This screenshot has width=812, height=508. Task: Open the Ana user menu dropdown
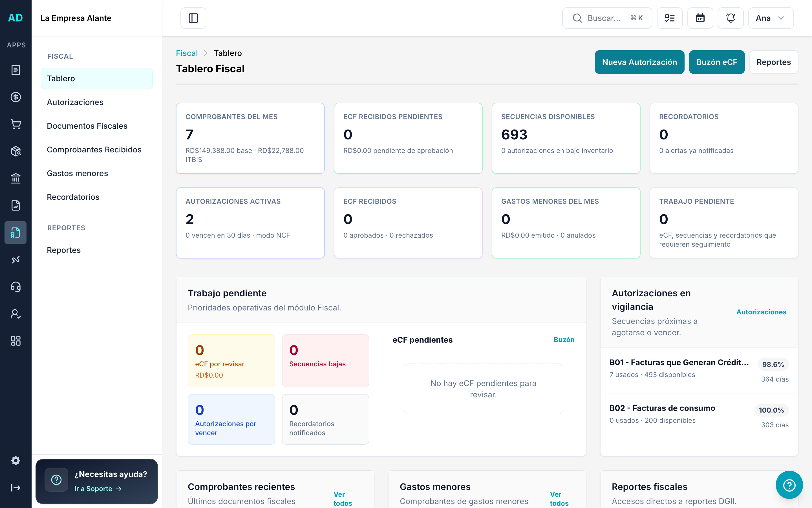(771, 18)
